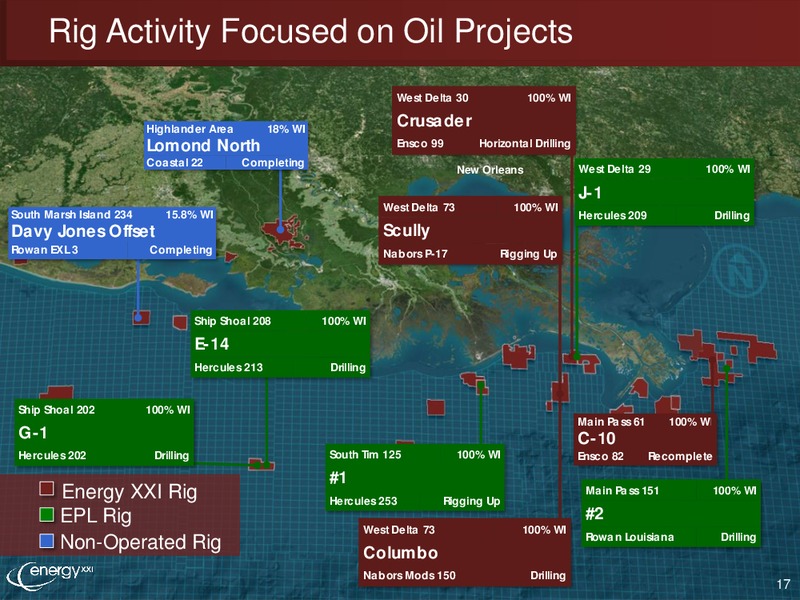
Task: Click Hercules 213 rig text
Action: [229, 367]
